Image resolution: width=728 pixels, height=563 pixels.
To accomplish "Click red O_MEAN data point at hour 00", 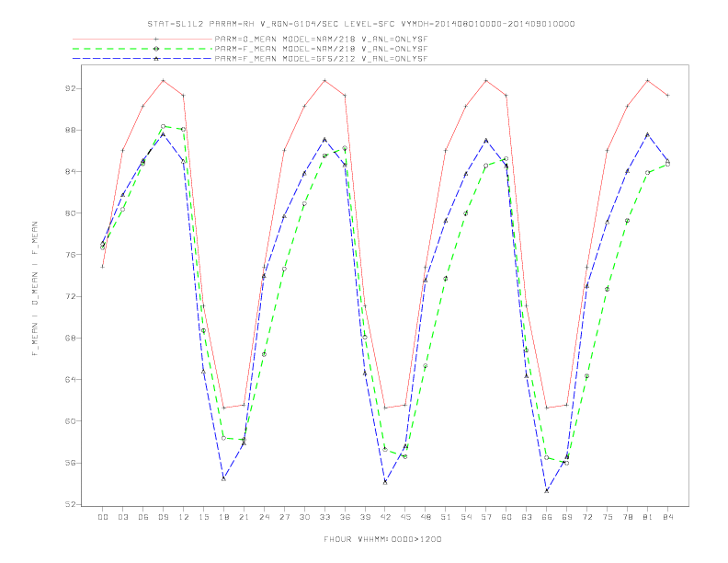I will coord(103,267).
